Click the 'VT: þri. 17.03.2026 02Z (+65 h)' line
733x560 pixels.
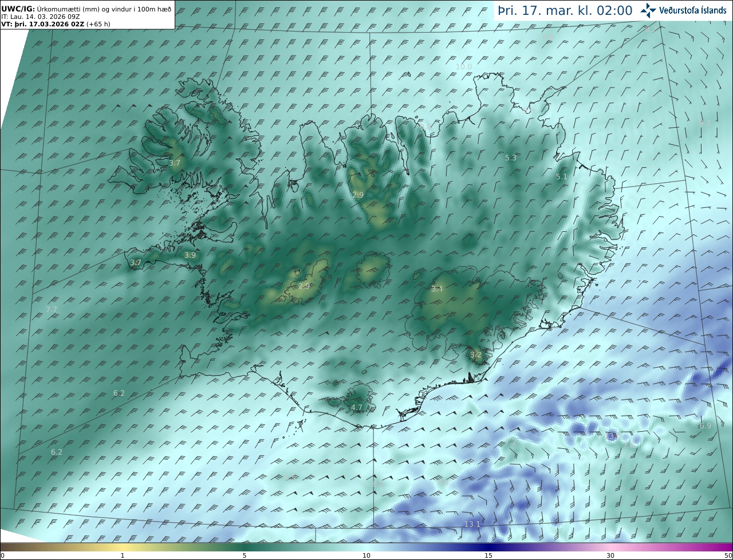pos(56,24)
